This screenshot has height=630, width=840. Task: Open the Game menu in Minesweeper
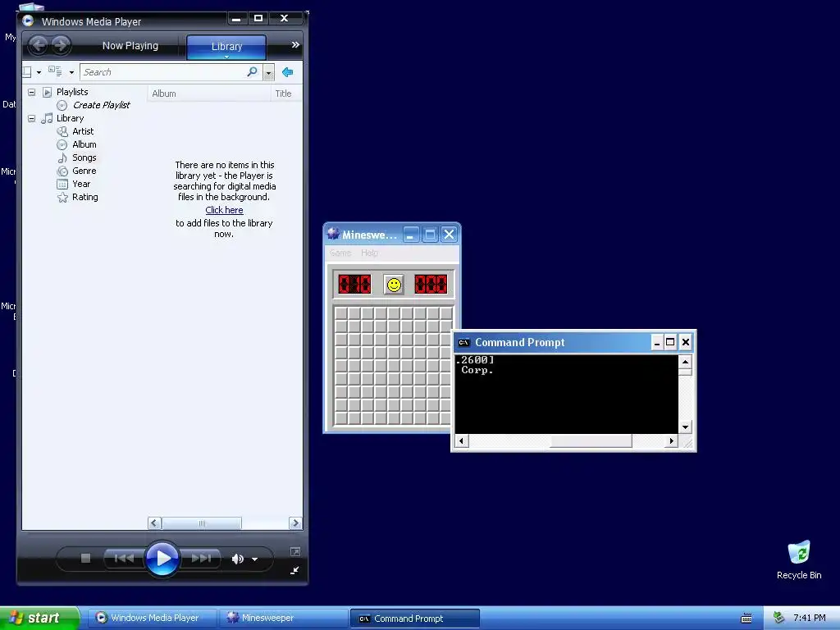click(x=340, y=253)
